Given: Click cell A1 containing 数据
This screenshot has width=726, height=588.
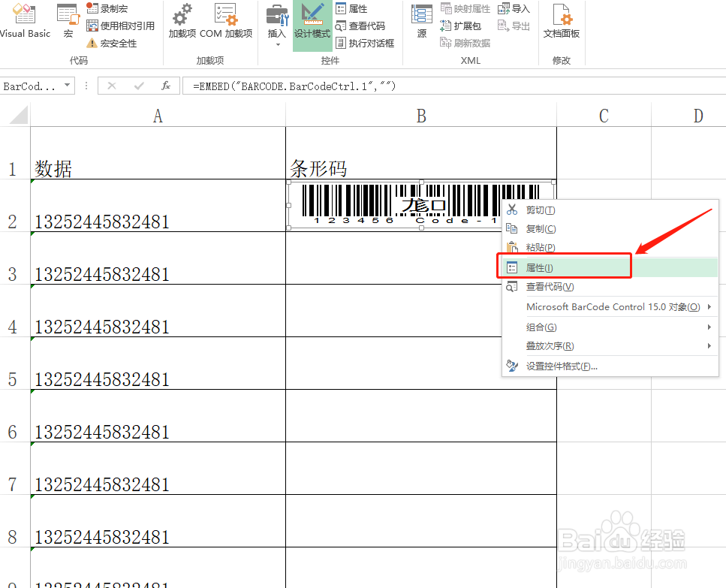Looking at the screenshot, I should 158,152.
